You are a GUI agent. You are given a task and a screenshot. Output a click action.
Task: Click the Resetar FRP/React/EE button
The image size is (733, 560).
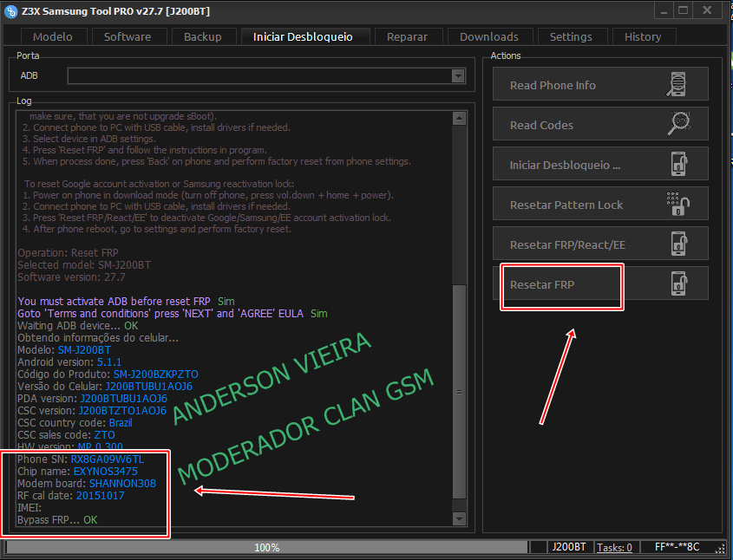point(600,244)
